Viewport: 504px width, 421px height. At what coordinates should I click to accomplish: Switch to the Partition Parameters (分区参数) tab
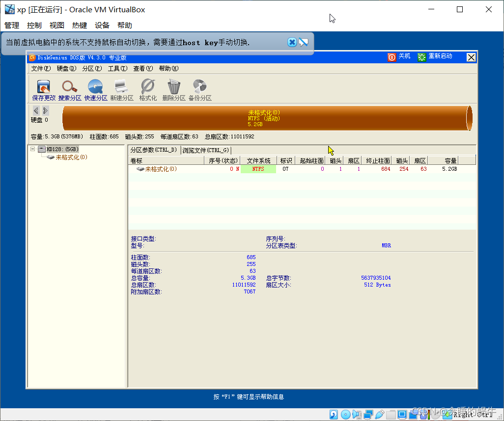pyautogui.click(x=154, y=150)
